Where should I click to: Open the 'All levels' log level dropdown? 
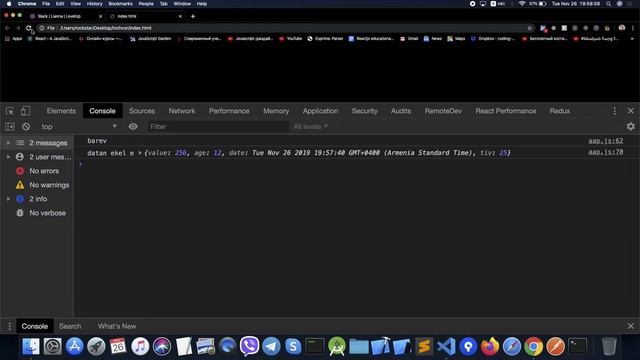point(311,127)
